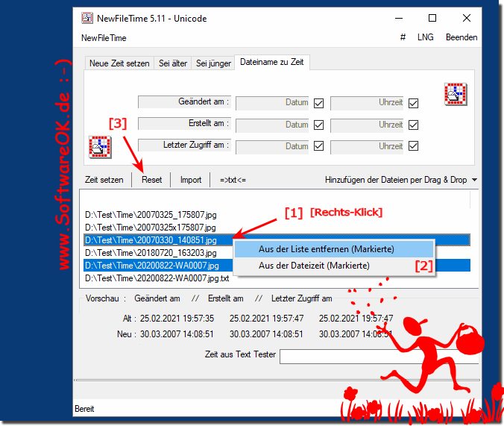
Task: Open the NewFileTime menu
Action: (x=104, y=38)
